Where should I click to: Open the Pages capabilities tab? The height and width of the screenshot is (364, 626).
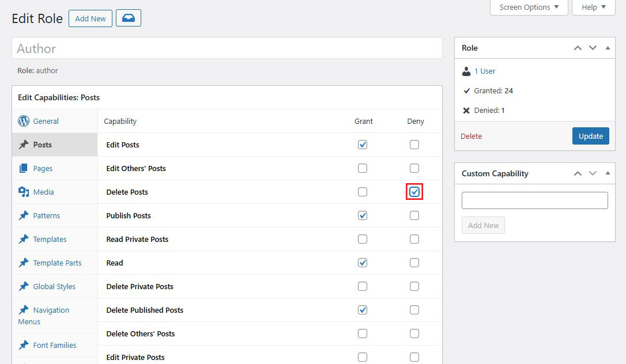tap(55, 168)
